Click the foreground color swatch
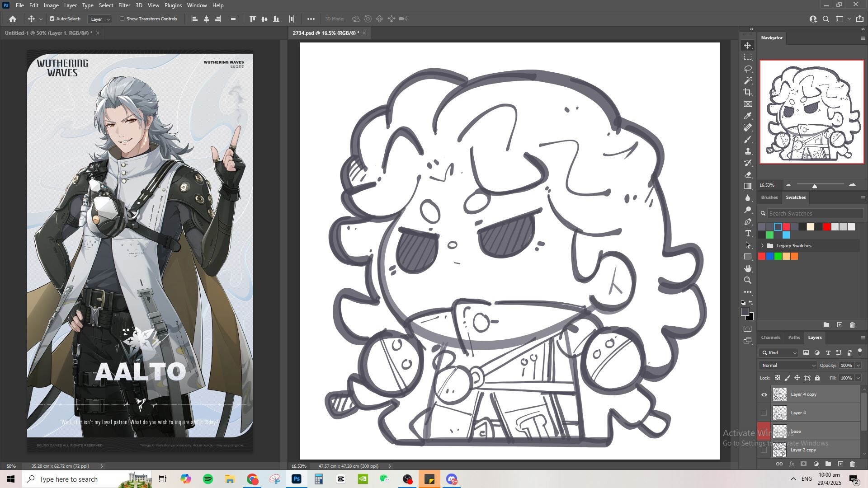The image size is (868, 488). pos(745,312)
